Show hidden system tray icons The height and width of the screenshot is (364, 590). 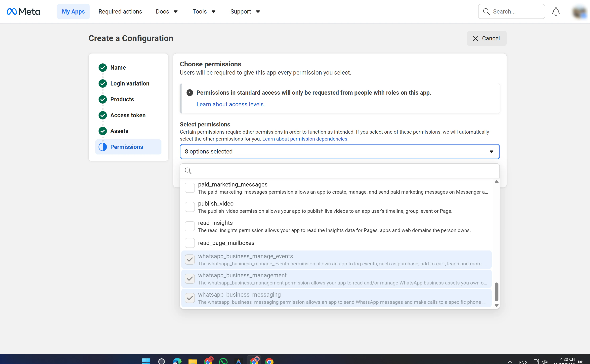tap(510, 362)
